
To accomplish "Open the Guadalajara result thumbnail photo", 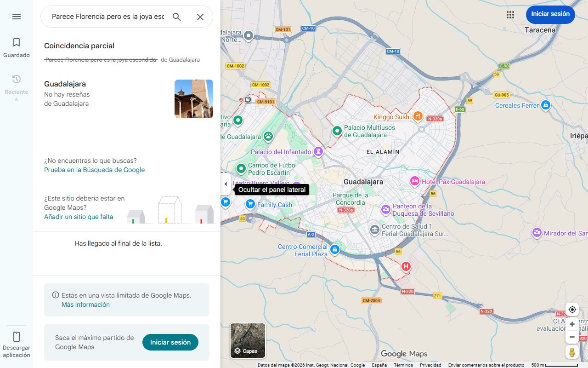I will pos(193,98).
